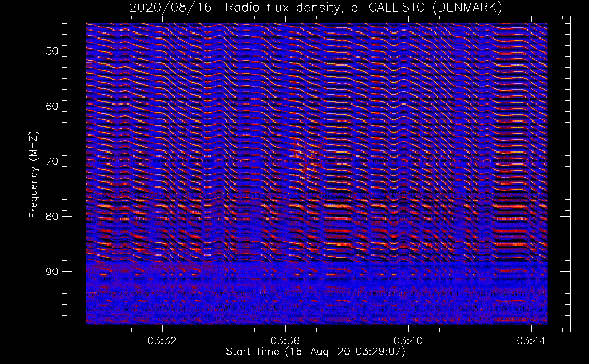Click the frequency tick label "60"
The image size is (589, 364).
52,106
